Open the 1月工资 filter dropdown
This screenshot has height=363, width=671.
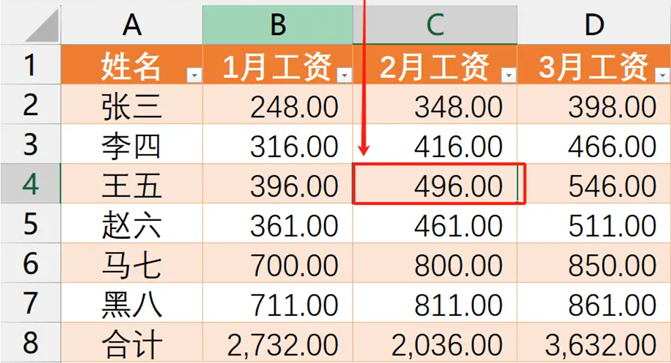(x=344, y=75)
